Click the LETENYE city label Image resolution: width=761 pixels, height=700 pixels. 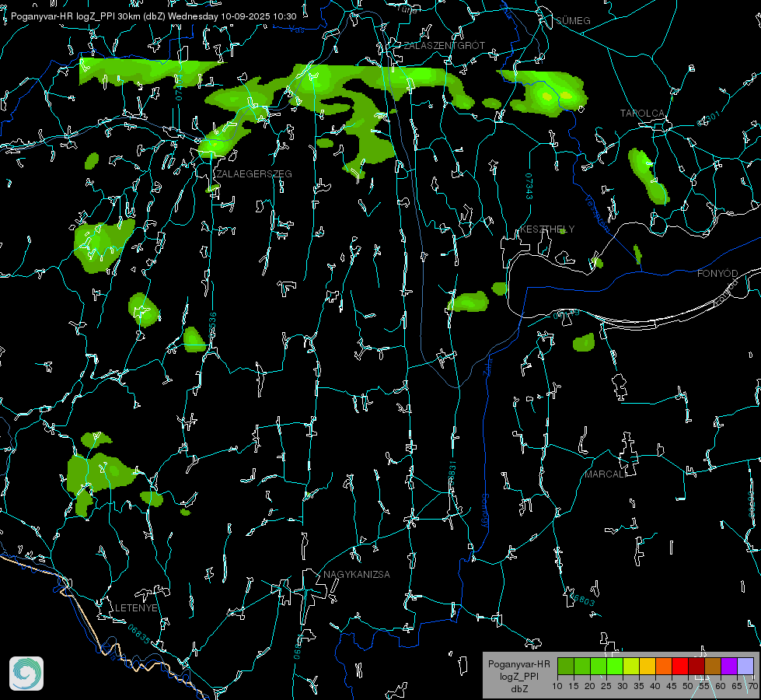(x=136, y=607)
